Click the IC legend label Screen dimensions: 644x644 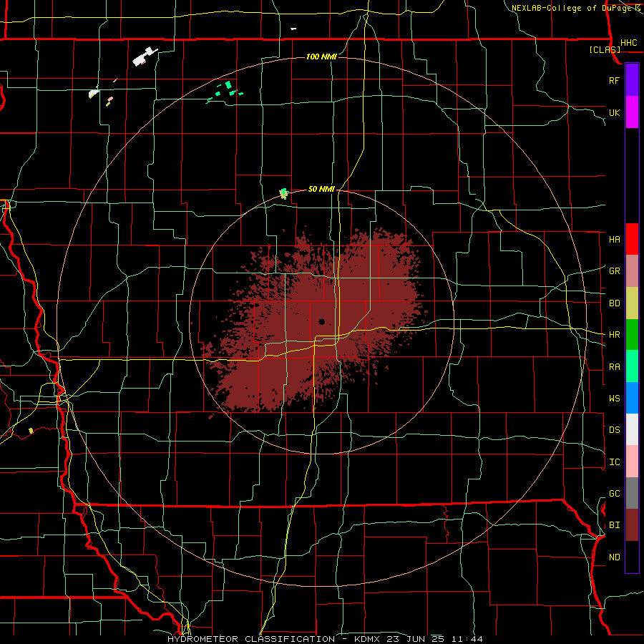(614, 462)
